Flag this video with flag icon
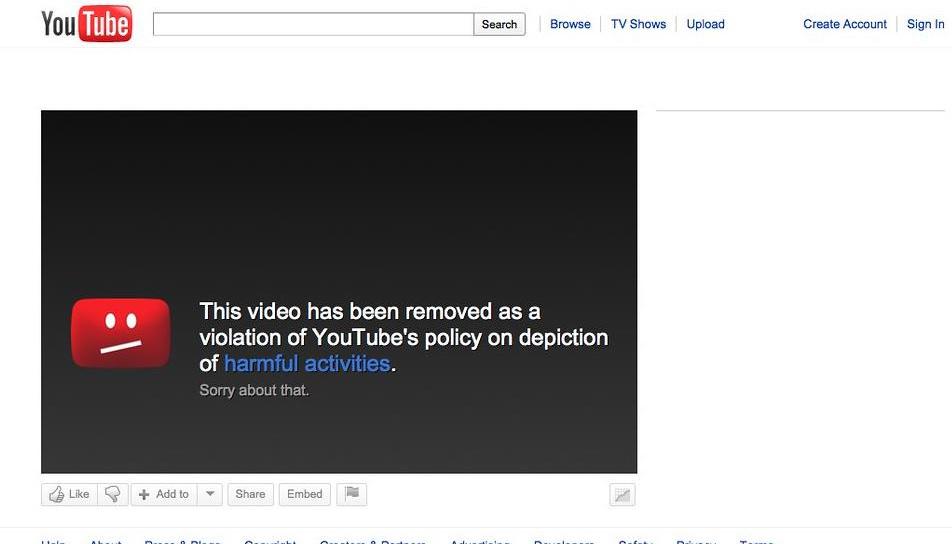The image size is (952, 544). click(352, 494)
